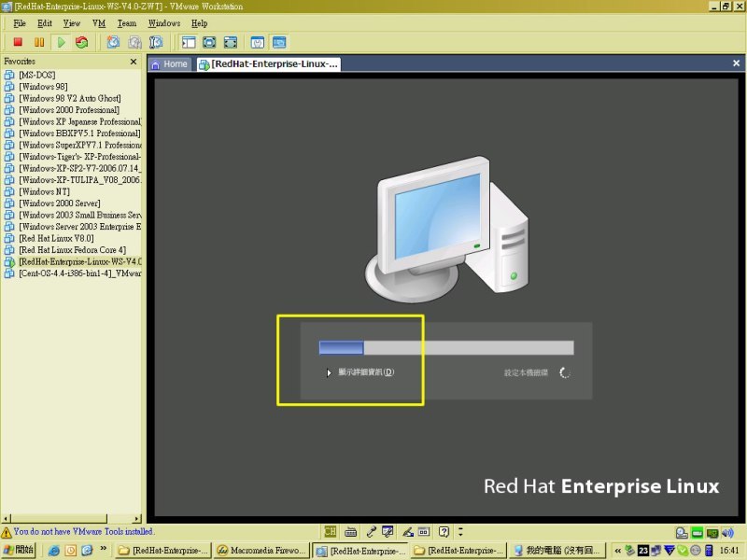The image size is (747, 560).
Task: Click the Revert to snapshot icon
Action: (134, 42)
